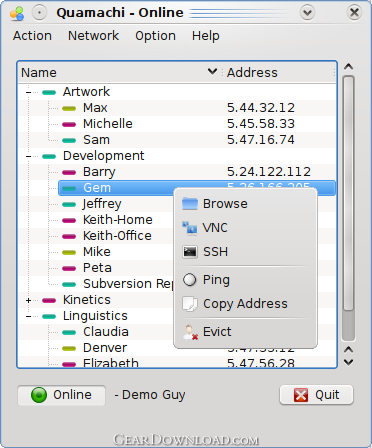
Task: Click address 5.45.58.33
Action: point(261,124)
